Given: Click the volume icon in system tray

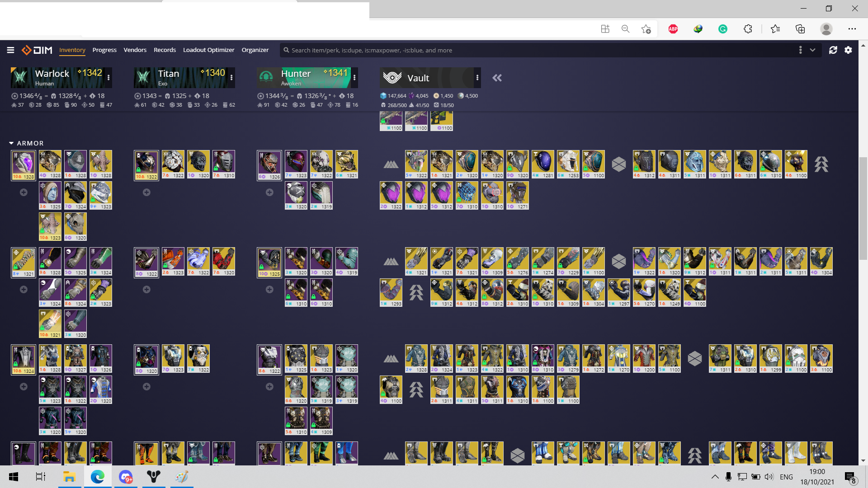Looking at the screenshot, I should click(x=769, y=477).
